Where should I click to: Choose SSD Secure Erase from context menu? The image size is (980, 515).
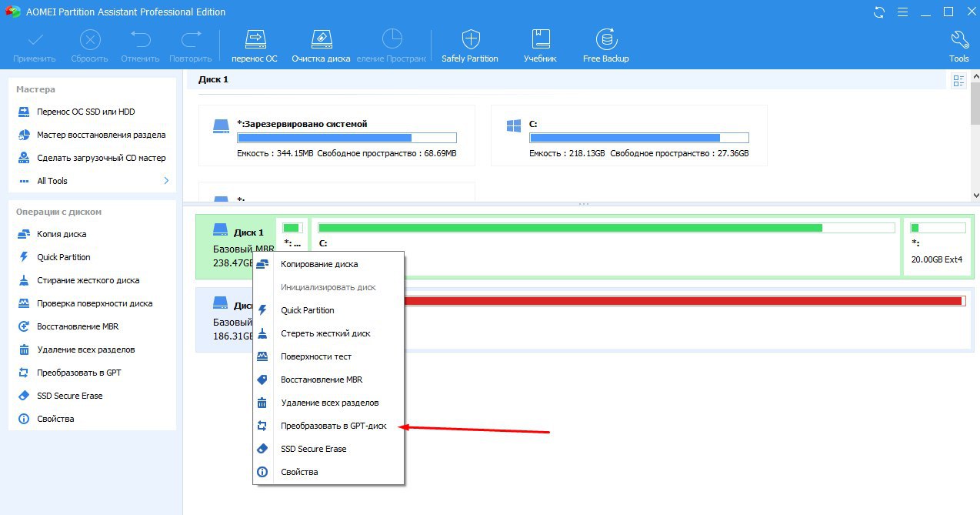click(x=328, y=449)
